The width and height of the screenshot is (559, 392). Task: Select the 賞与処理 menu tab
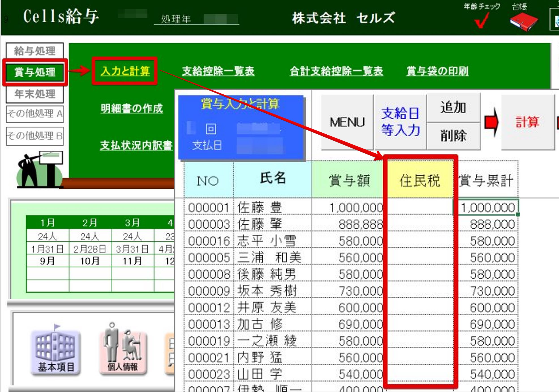coord(34,72)
